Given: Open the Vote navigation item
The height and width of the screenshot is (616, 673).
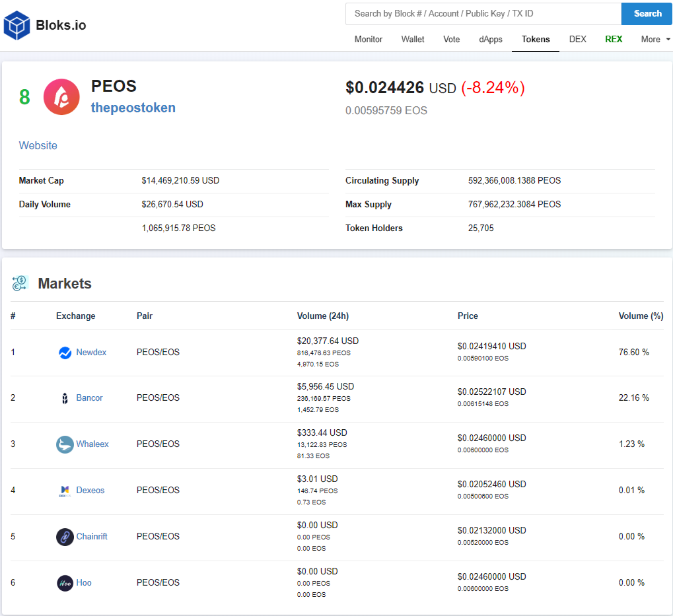Looking at the screenshot, I should point(452,40).
